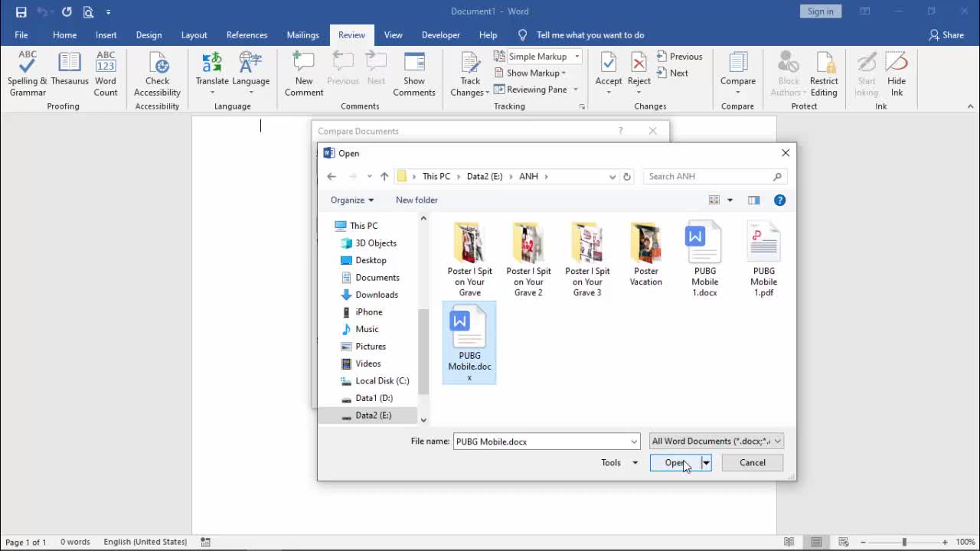
Task: Open the Show Markup dropdown
Action: [x=531, y=73]
